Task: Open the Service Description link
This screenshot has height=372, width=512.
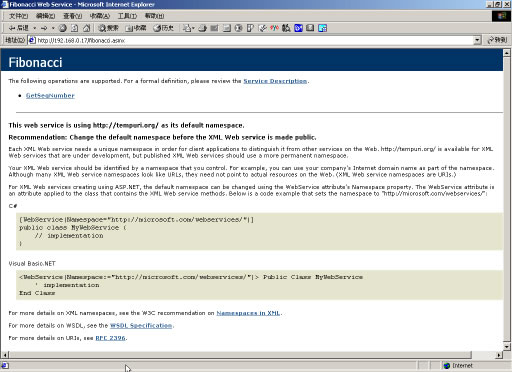Action: point(275,81)
